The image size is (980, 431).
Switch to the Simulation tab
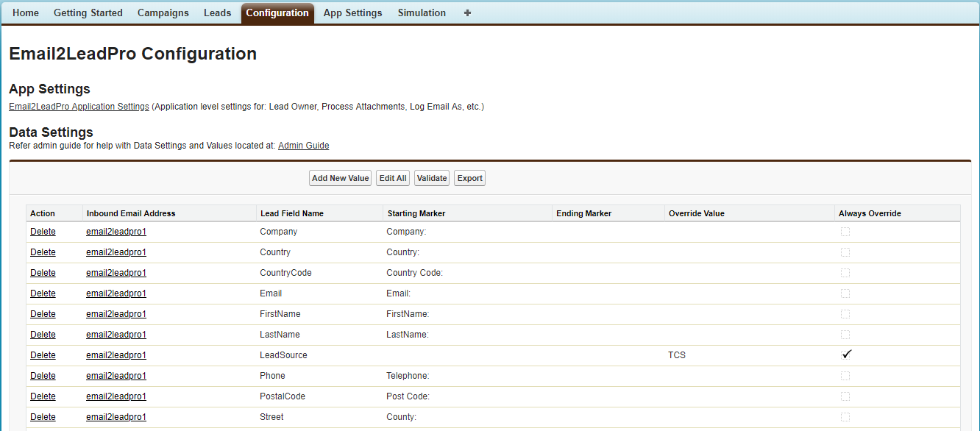click(422, 13)
